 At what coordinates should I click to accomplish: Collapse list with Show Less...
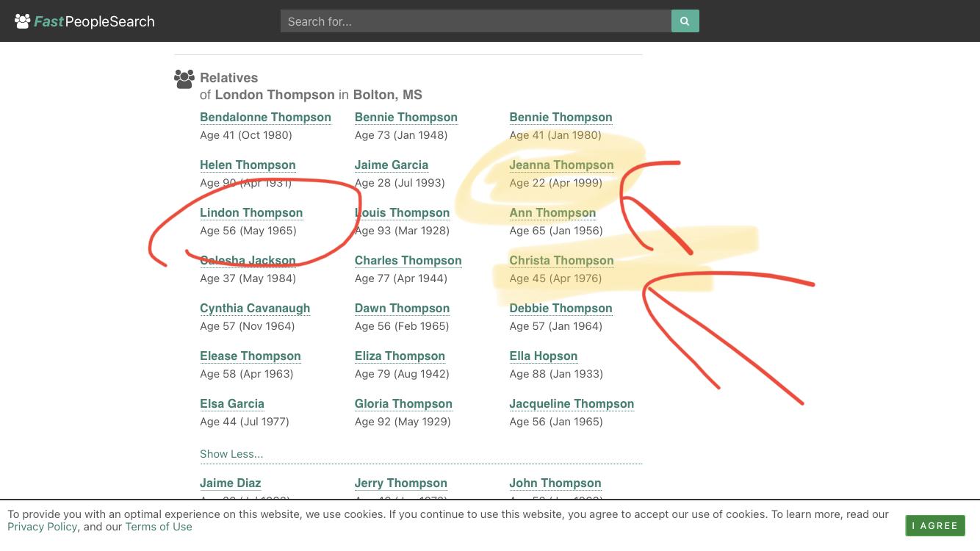[x=231, y=454]
